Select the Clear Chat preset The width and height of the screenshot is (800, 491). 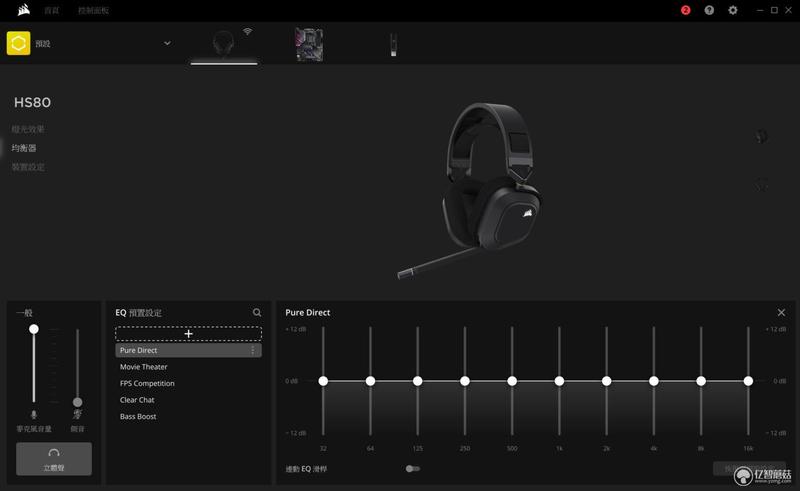point(137,400)
